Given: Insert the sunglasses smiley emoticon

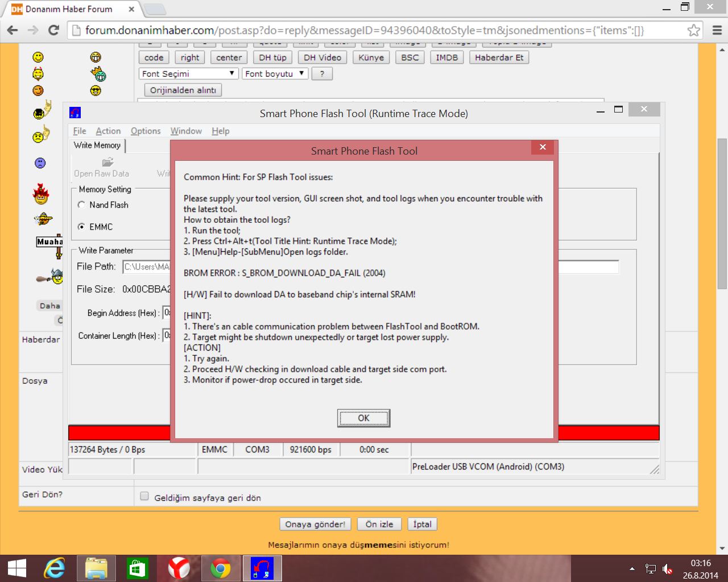Looking at the screenshot, I should [x=96, y=90].
